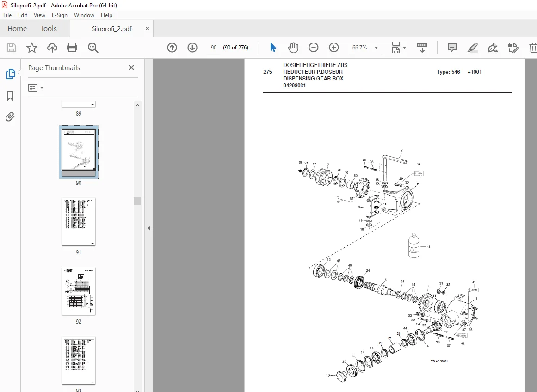Open the Window menu

pyautogui.click(x=84, y=15)
